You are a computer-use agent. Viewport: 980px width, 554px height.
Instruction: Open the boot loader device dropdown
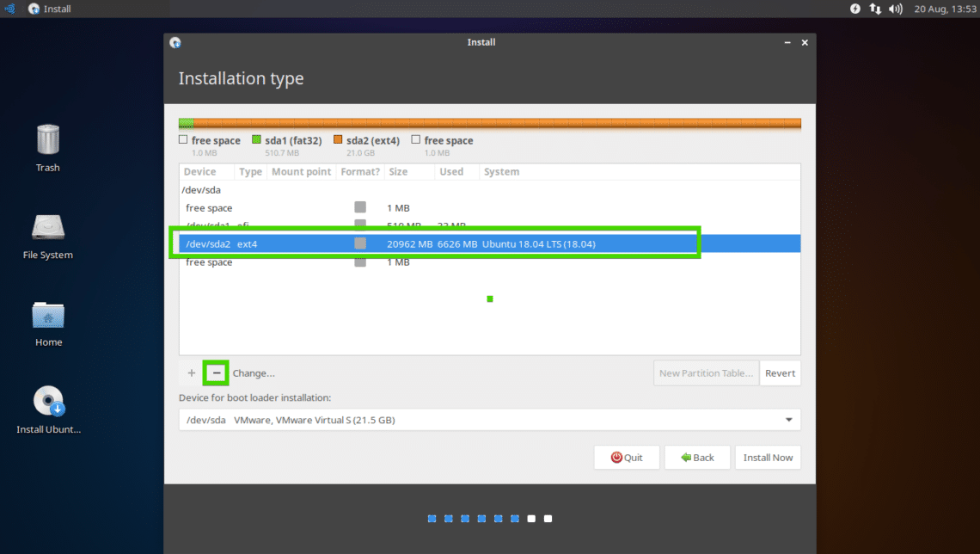[489, 420]
